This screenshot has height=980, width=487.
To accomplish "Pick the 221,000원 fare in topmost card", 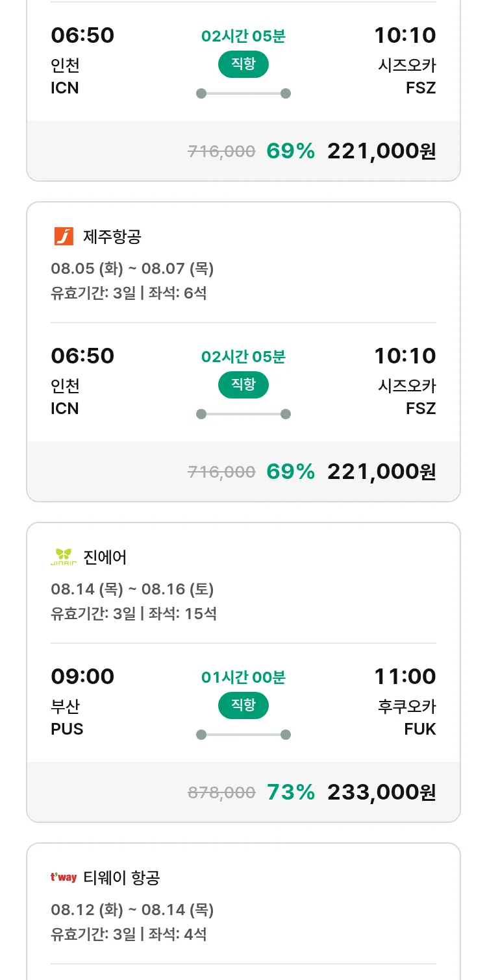I will pos(381,151).
